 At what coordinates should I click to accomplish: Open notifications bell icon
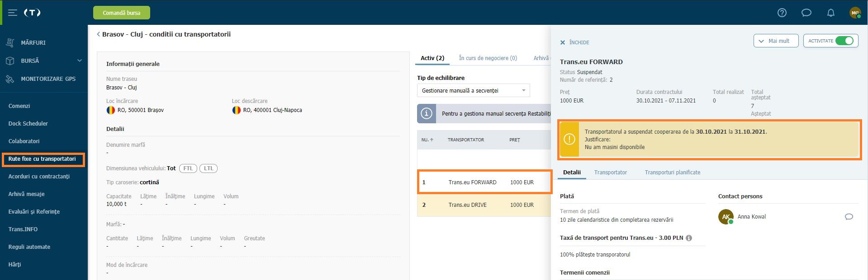tap(831, 13)
